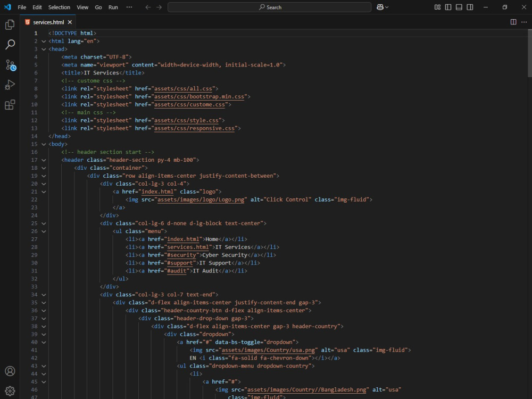Image resolution: width=532 pixels, height=399 pixels.
Task: Open the Extensions view
Action: pos(10,104)
